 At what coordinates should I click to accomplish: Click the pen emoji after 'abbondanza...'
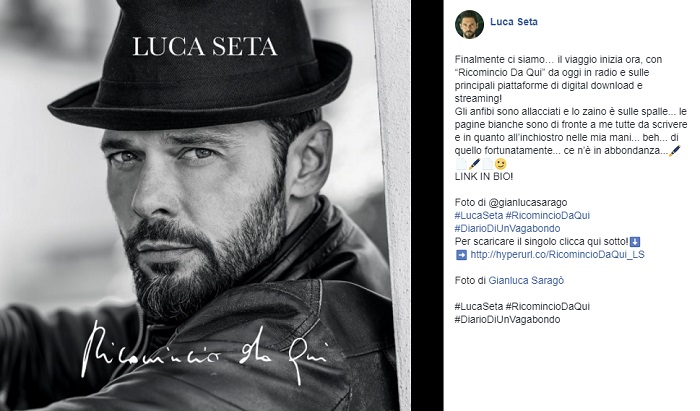tap(675, 151)
